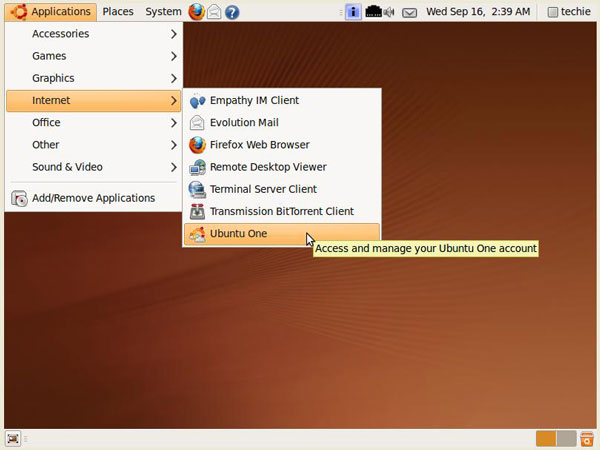Screen dimensions: 600x450
Task: Expand the Office submenu arrow
Action: (x=174, y=123)
